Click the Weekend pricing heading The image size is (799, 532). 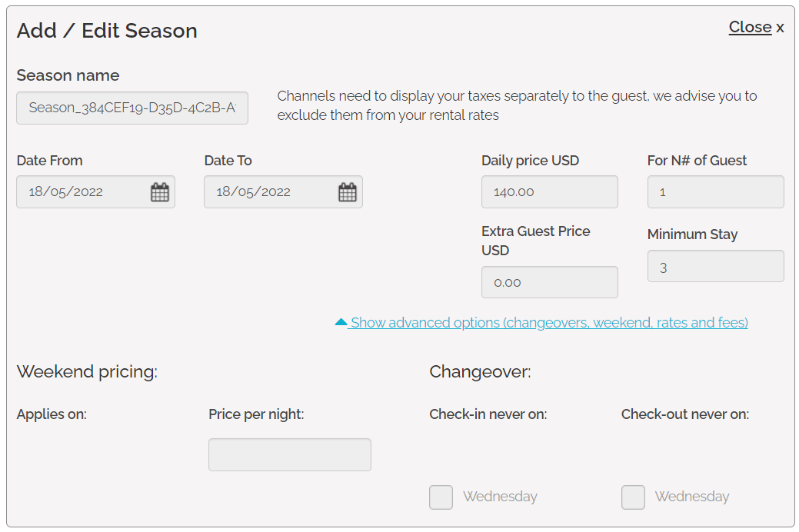click(87, 372)
